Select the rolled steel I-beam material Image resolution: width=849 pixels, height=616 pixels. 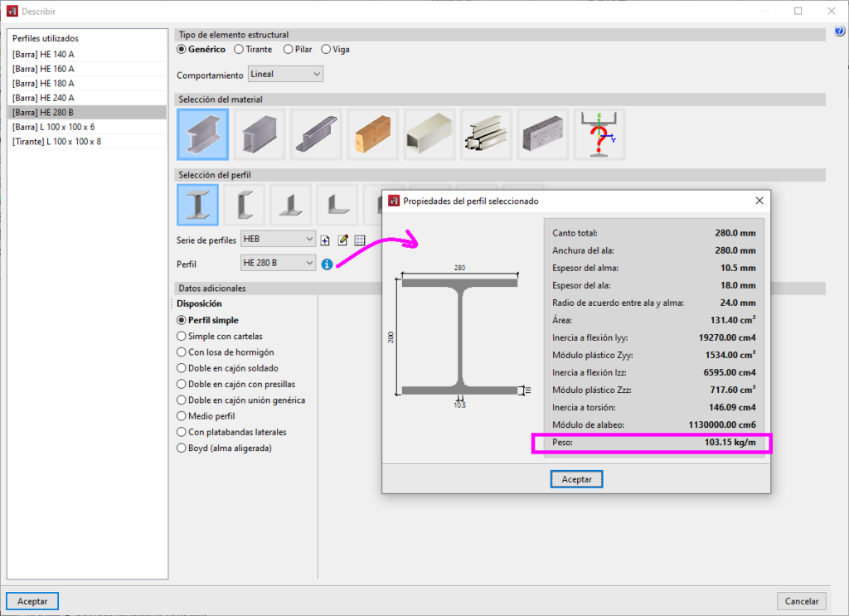(202, 134)
